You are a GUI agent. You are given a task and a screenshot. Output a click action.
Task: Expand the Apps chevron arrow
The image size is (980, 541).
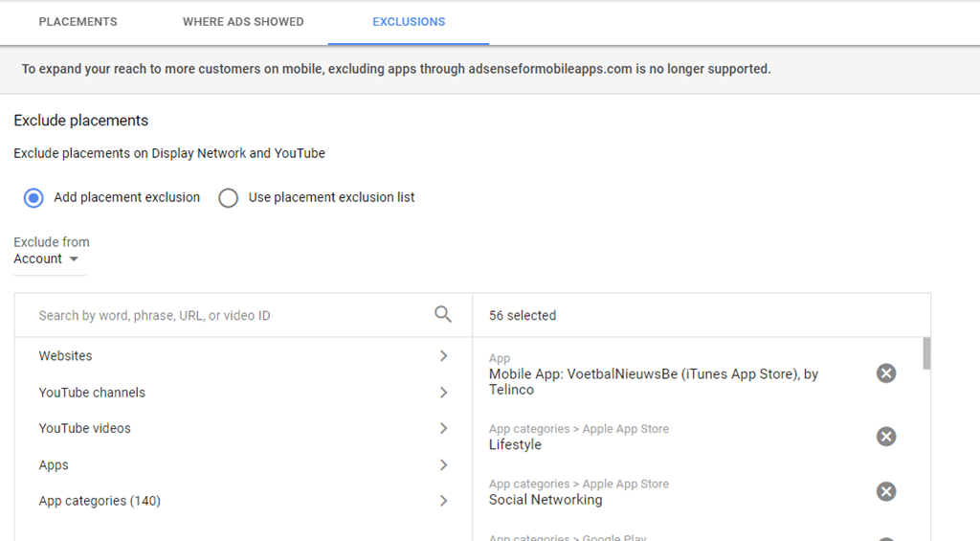(443, 464)
